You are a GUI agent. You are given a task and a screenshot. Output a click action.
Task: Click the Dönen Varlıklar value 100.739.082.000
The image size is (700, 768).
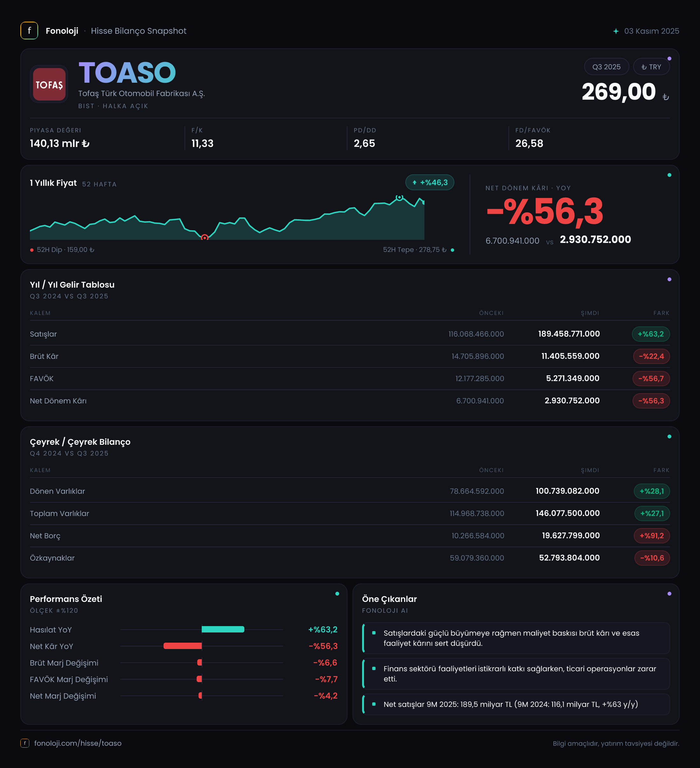[567, 491]
